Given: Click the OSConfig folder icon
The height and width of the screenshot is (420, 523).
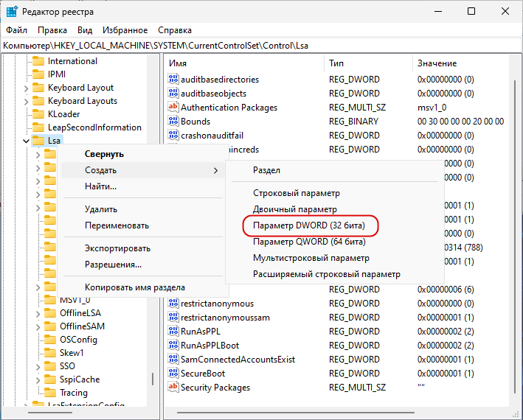Looking at the screenshot, I should tap(50, 340).
